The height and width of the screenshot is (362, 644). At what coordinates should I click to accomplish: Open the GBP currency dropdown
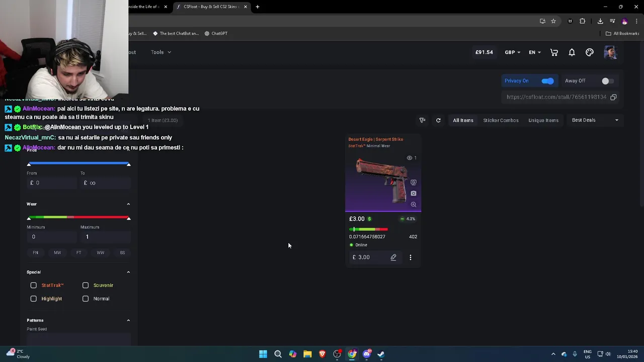point(513,52)
